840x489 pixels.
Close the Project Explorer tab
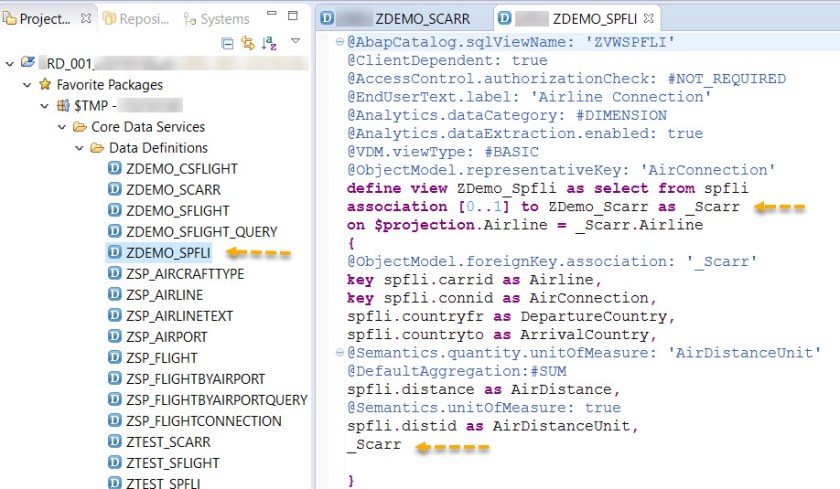(x=86, y=18)
